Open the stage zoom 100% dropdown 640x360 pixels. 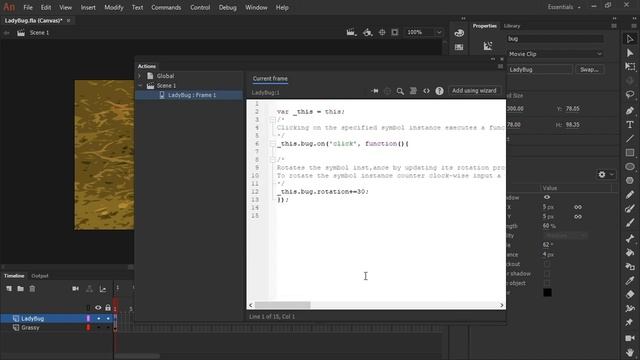point(439,32)
